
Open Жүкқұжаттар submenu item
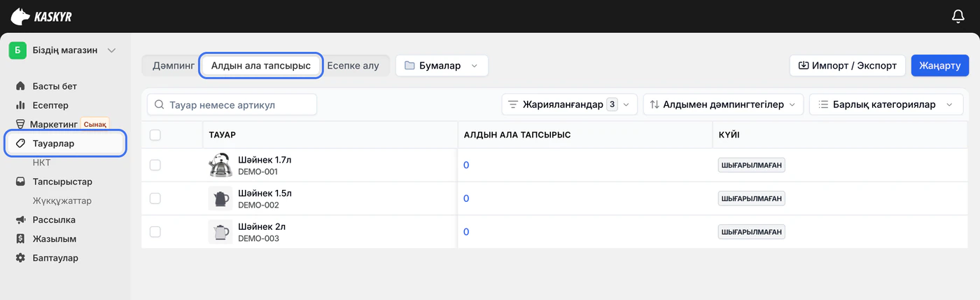point(62,200)
